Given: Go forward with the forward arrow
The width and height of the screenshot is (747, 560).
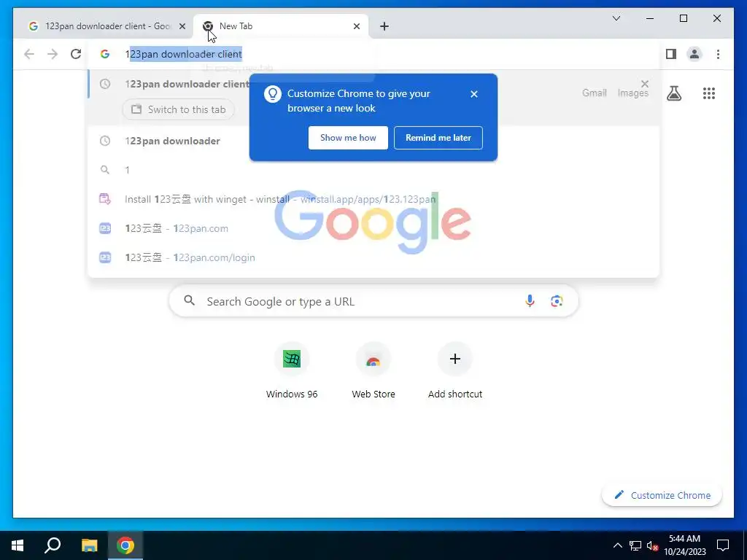Looking at the screenshot, I should [53, 54].
